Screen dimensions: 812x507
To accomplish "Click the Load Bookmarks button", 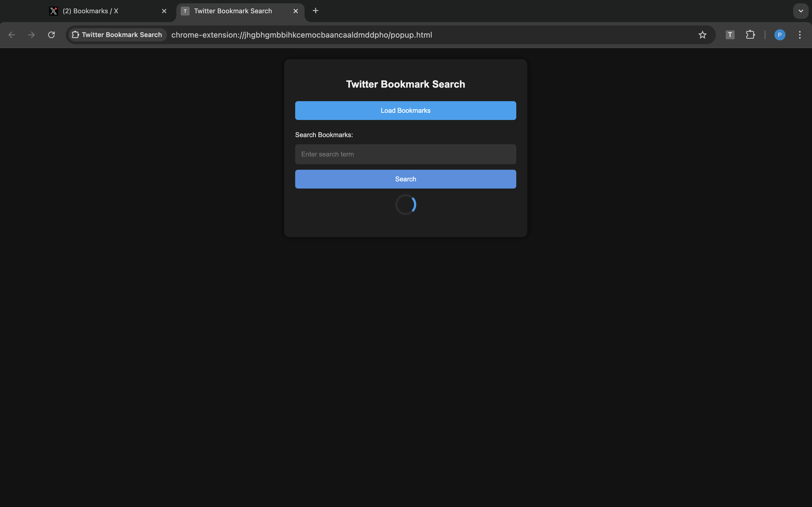I will click(405, 110).
